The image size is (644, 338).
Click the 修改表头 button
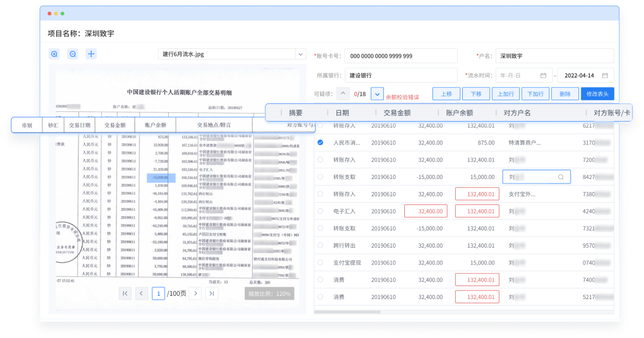click(597, 94)
